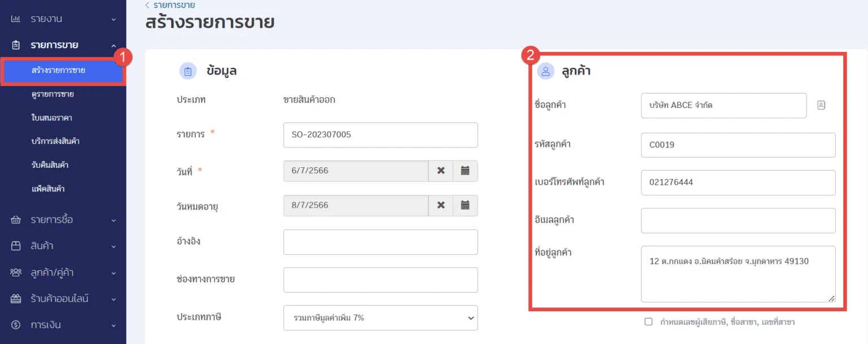Click the รายการขาย breadcrumb back link
This screenshot has width=868, height=344.
[174, 5]
